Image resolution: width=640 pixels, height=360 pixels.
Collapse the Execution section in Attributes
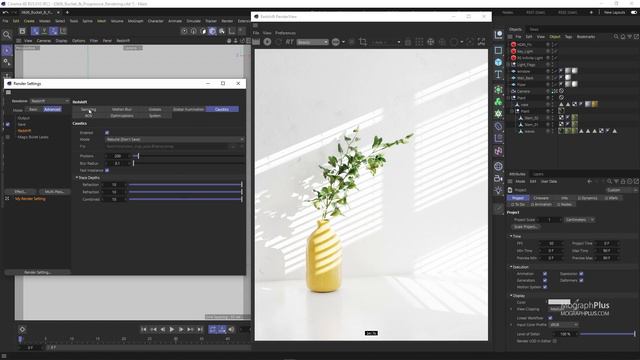coord(511,267)
